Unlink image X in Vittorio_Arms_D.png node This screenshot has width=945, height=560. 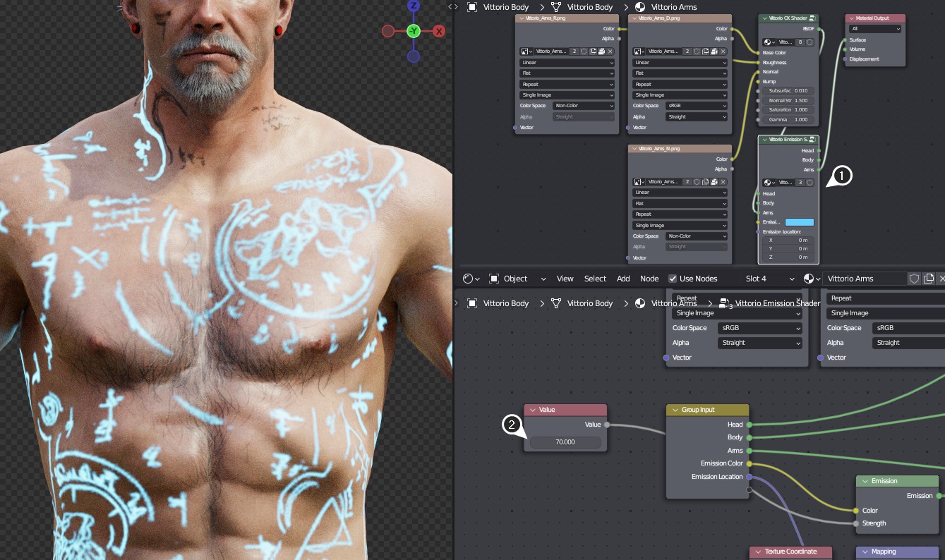pyautogui.click(x=723, y=51)
